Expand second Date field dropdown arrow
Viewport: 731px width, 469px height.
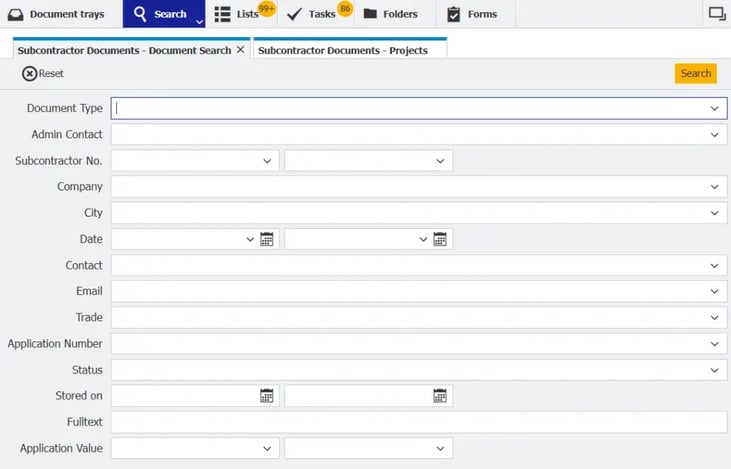423,239
